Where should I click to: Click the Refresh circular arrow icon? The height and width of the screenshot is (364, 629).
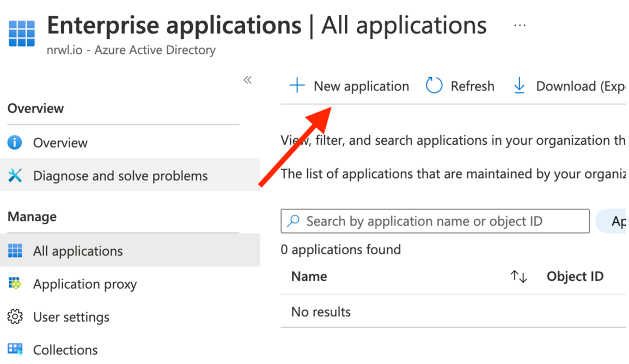[x=434, y=85]
